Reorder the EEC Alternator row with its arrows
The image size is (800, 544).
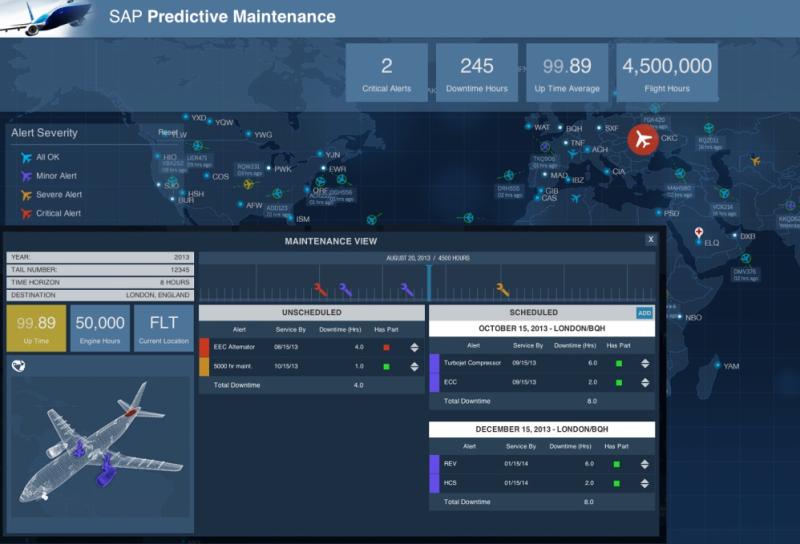414,347
